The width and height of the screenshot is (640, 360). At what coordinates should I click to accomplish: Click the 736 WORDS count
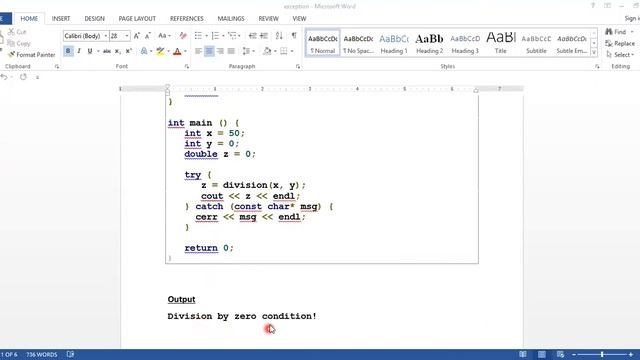42,354
